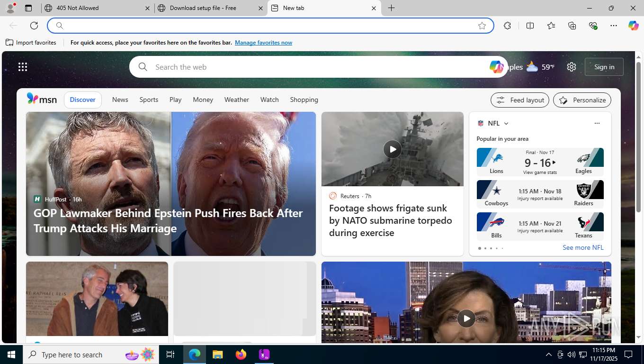Open the Footage shows frigate sunk headline
Image resolution: width=644 pixels, height=364 pixels.
coord(391,220)
